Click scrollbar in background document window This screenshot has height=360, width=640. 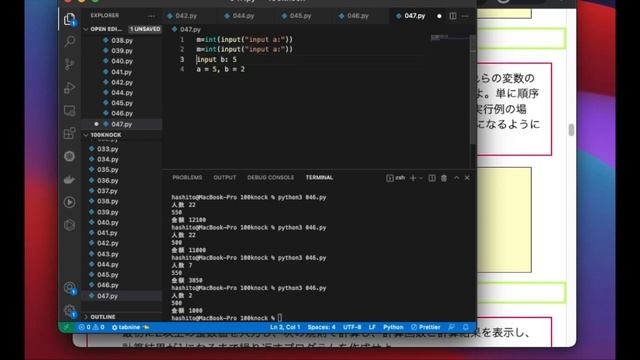tap(571, 130)
